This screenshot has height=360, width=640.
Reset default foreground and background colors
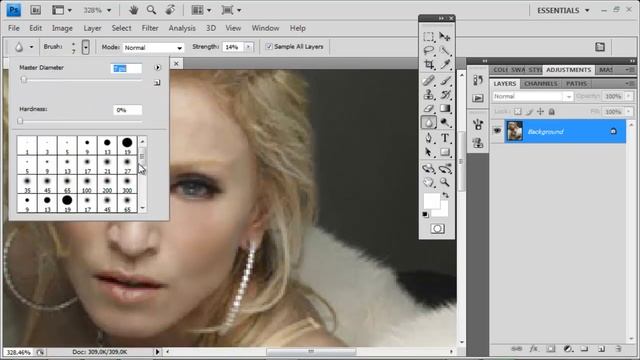click(x=425, y=214)
